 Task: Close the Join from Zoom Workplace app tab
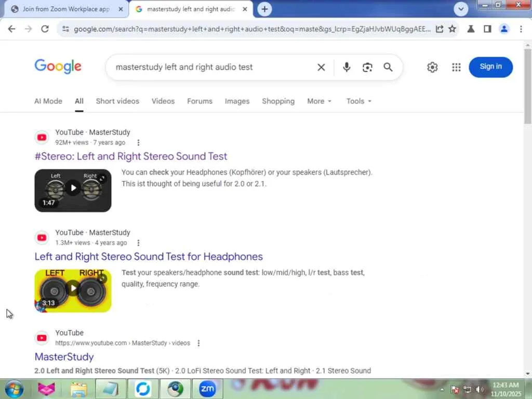[121, 9]
